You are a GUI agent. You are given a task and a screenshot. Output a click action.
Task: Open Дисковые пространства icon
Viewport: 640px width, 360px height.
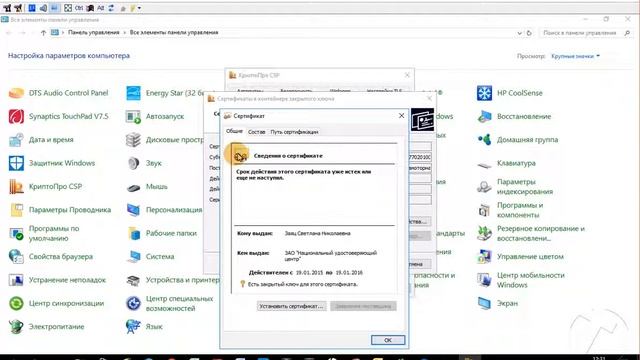pyautogui.click(x=133, y=140)
